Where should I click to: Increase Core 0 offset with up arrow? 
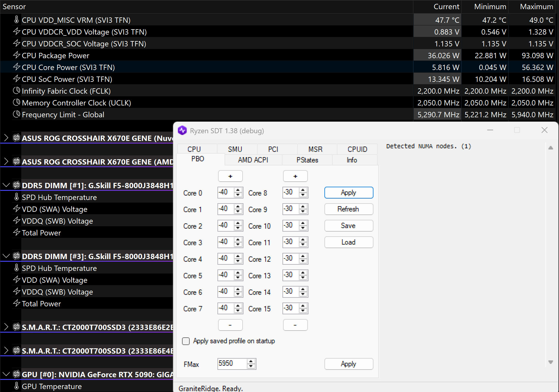238,190
